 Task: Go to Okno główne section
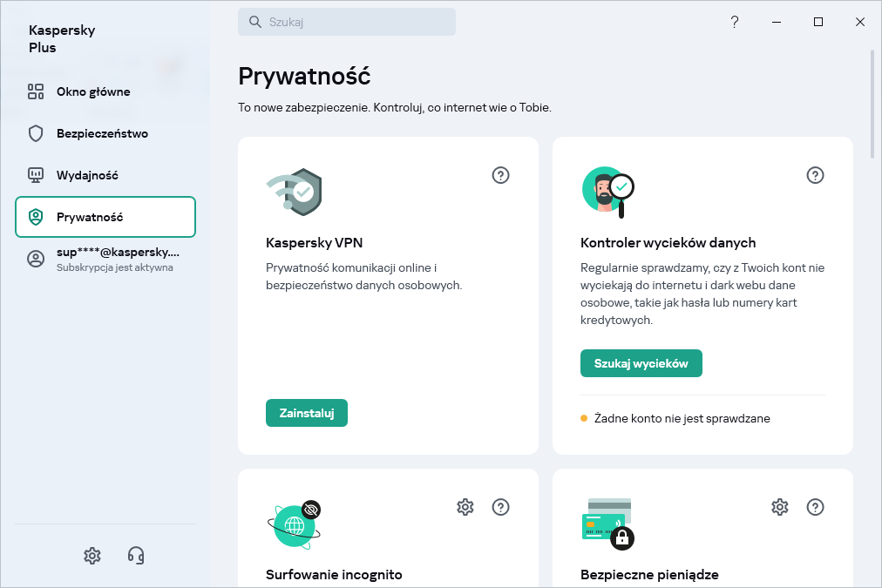pos(92,91)
